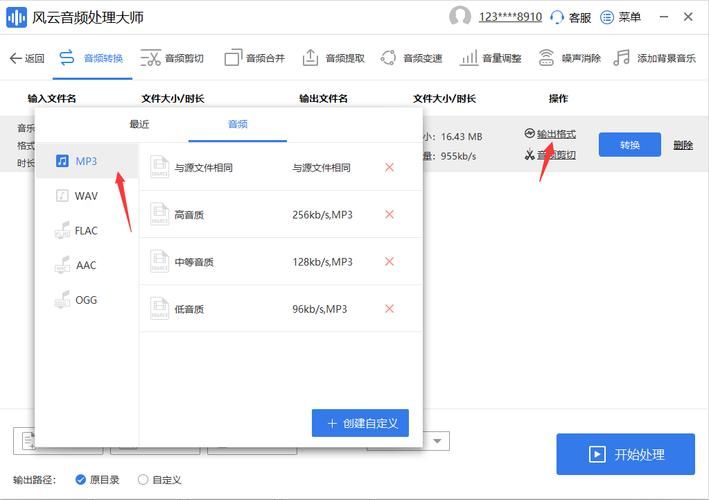
Task: Open the user avatar profile icon
Action: pyautogui.click(x=460, y=17)
